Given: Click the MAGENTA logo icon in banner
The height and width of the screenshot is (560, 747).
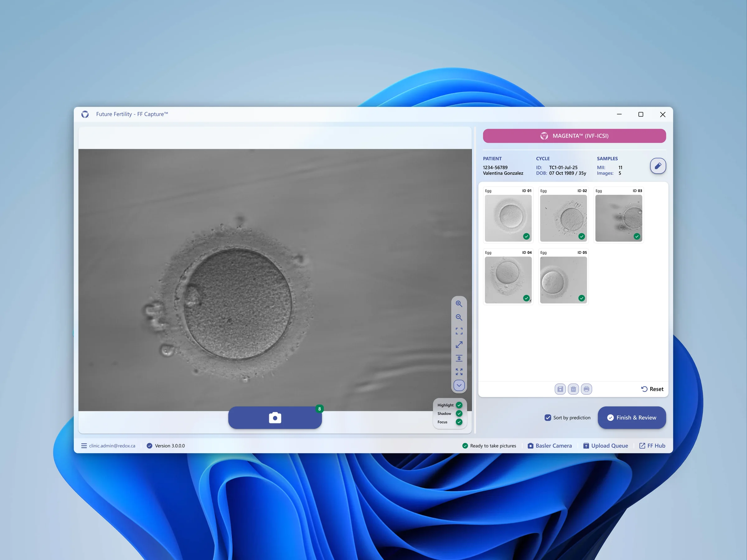Looking at the screenshot, I should click(x=544, y=136).
